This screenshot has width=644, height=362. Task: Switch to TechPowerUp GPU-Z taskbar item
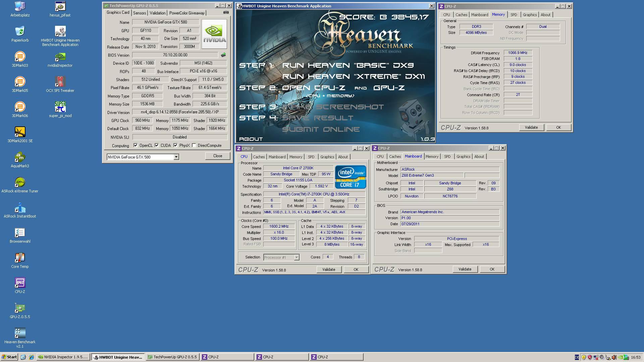click(x=173, y=357)
